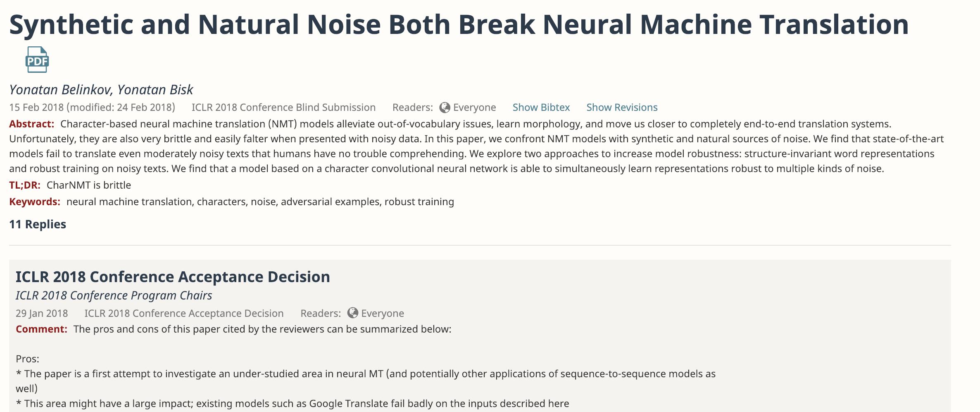Click the decision date 29 Jan 2018
This screenshot has width=980, height=412.
pos(42,313)
